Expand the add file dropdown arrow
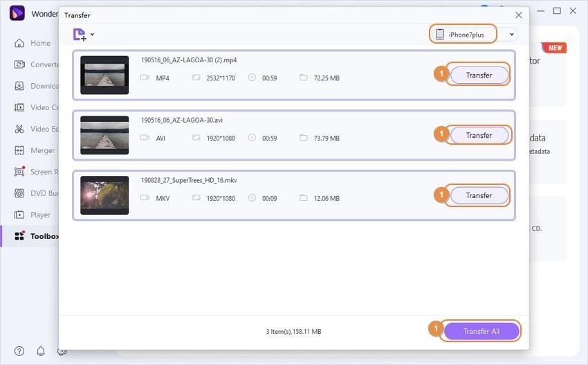 point(92,35)
